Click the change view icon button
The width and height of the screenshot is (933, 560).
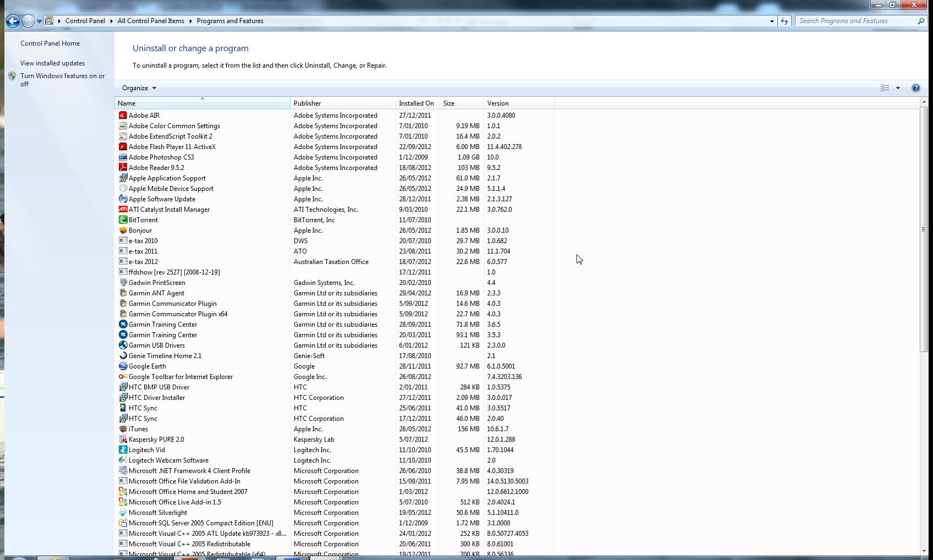885,88
